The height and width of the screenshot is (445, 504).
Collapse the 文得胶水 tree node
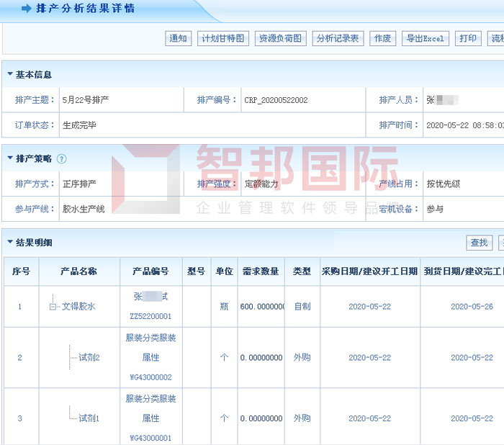tap(53, 307)
